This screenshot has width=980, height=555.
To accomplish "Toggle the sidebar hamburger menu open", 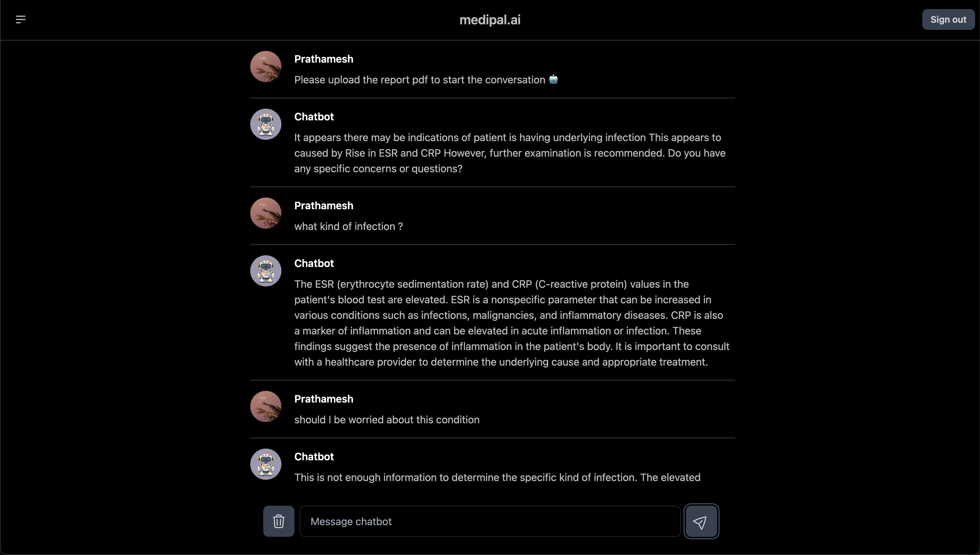I will click(20, 19).
